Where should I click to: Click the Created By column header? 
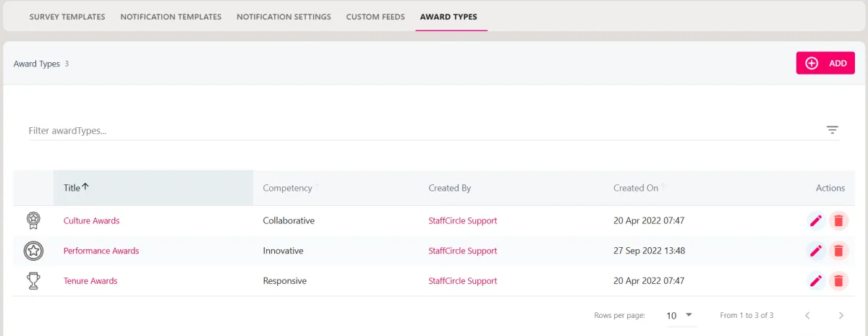(449, 188)
